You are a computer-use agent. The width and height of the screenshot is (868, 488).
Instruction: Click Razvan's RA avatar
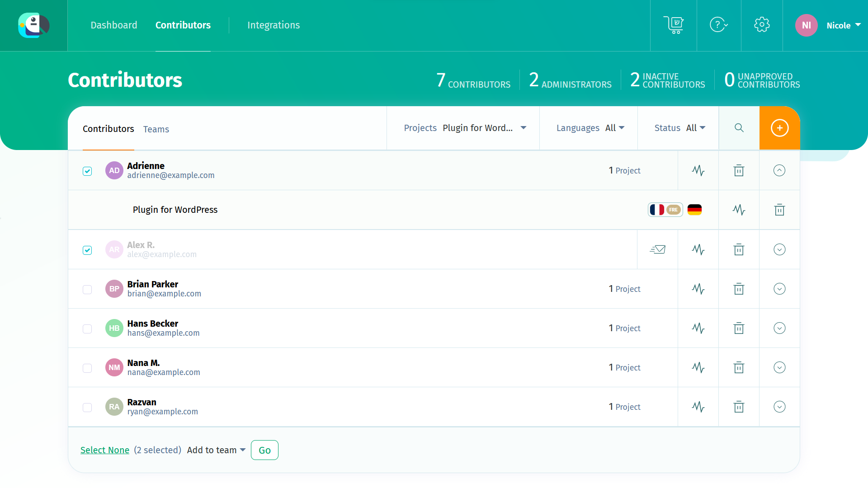pos(114,407)
